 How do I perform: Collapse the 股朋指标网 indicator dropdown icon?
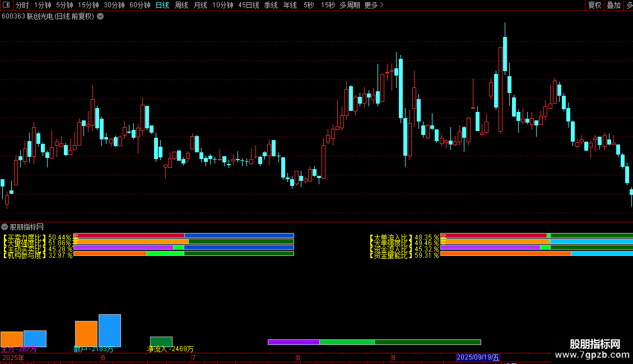(x=4, y=227)
